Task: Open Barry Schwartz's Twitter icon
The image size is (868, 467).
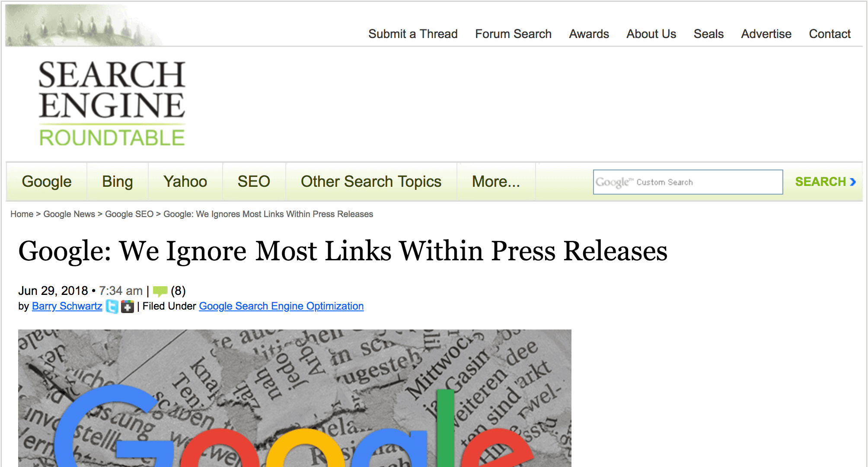Action: coord(112,307)
